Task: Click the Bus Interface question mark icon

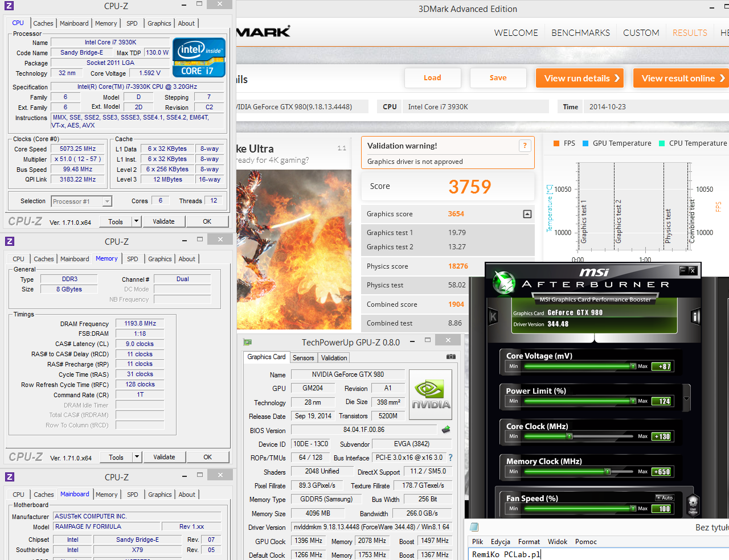Action: coord(450,458)
